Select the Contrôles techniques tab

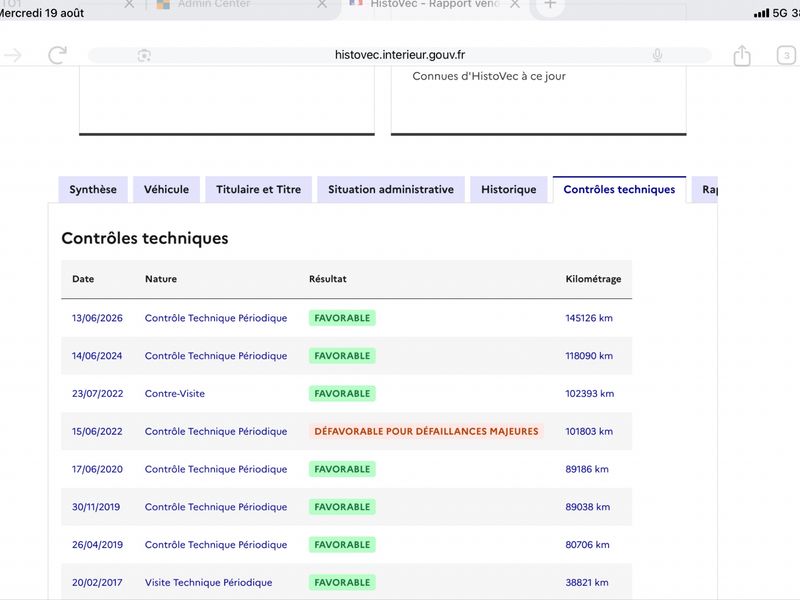[619, 189]
